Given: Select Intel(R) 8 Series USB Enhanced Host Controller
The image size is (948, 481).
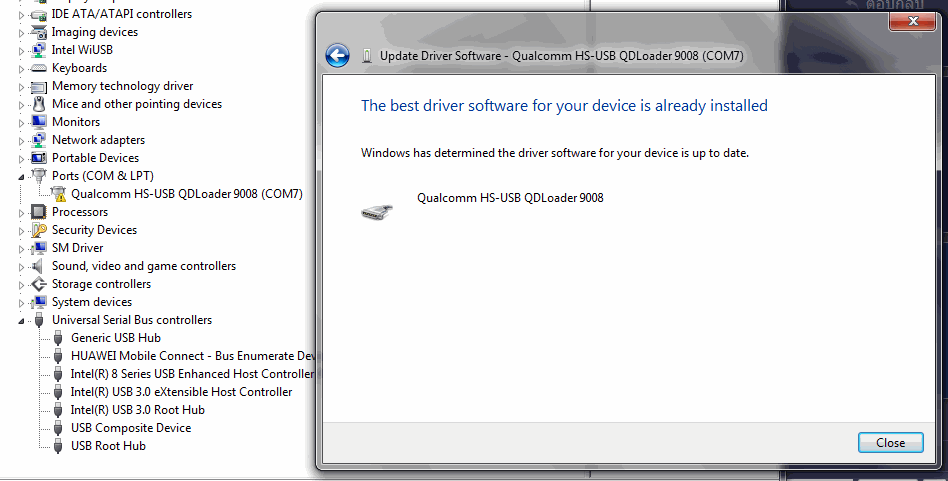Looking at the screenshot, I should [x=192, y=374].
